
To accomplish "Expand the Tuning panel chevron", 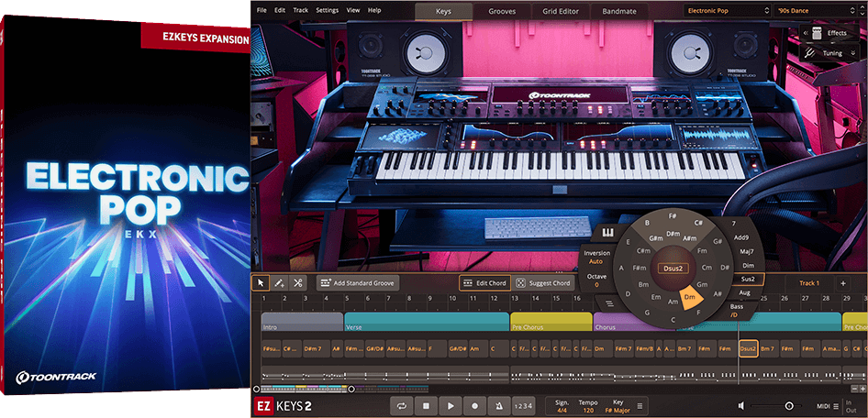I will pos(853,53).
